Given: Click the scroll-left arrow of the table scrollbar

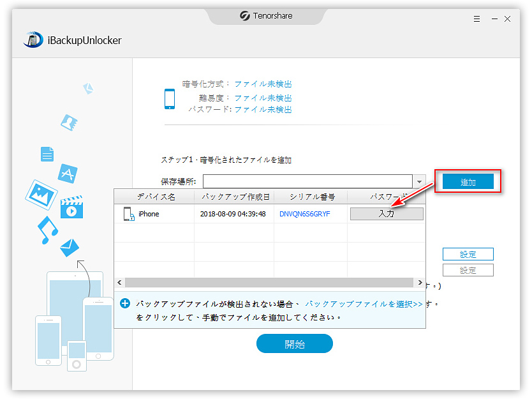Looking at the screenshot, I should 119,283.
